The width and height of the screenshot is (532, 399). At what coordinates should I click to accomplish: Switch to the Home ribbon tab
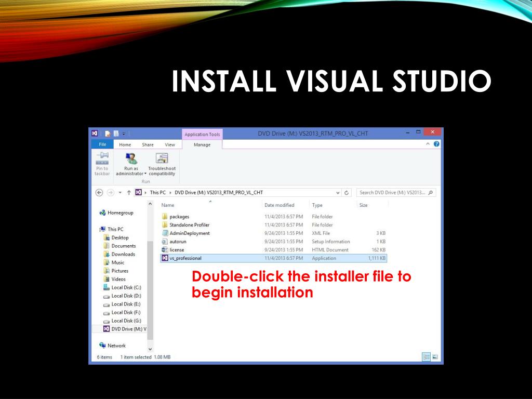[125, 144]
